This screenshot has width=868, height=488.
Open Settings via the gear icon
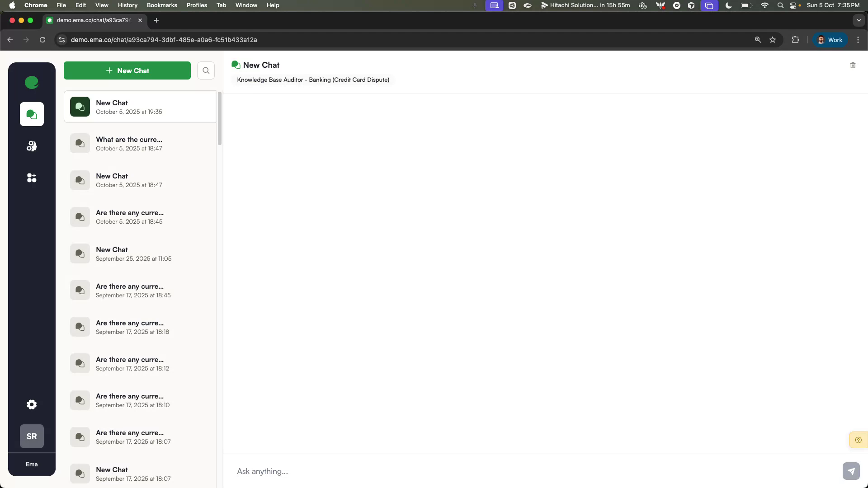31,404
